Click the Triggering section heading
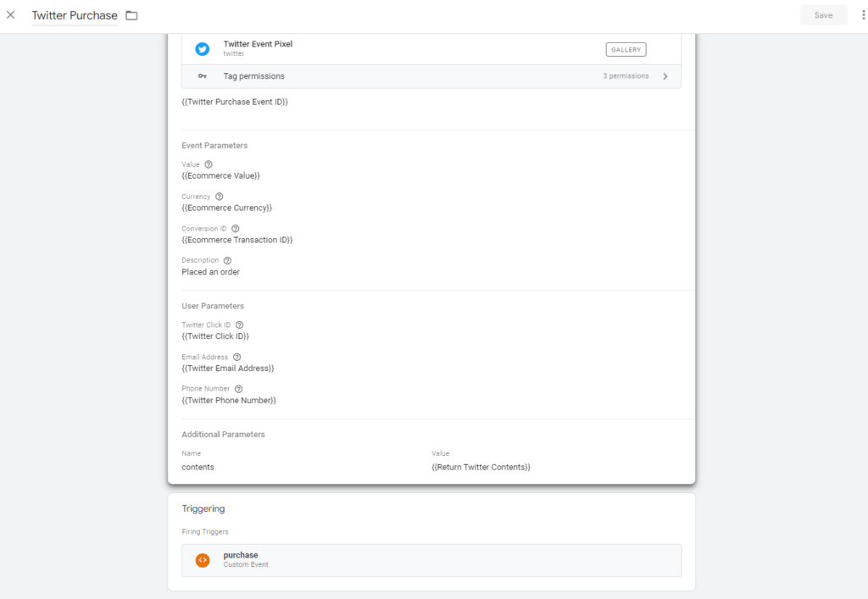The width and height of the screenshot is (868, 599). click(203, 509)
